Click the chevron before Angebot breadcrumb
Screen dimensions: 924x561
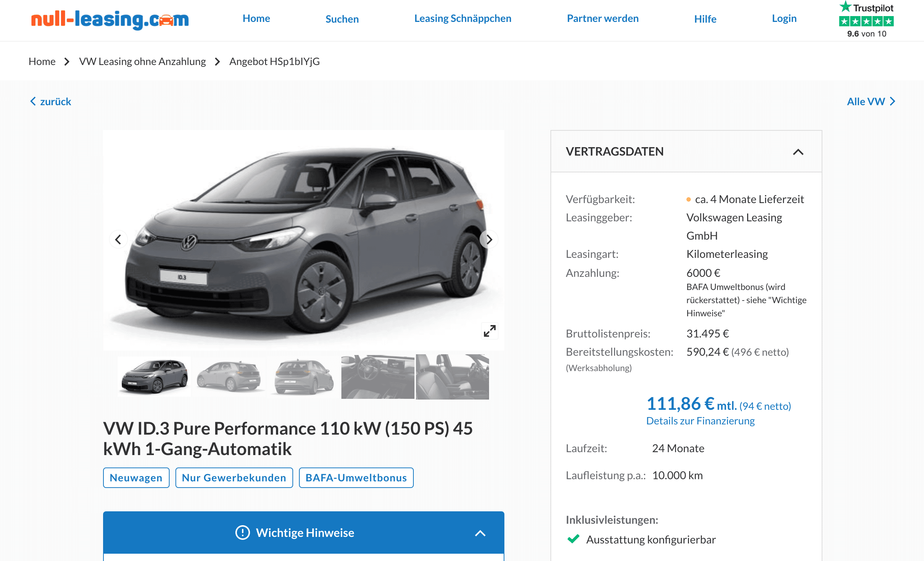click(217, 61)
